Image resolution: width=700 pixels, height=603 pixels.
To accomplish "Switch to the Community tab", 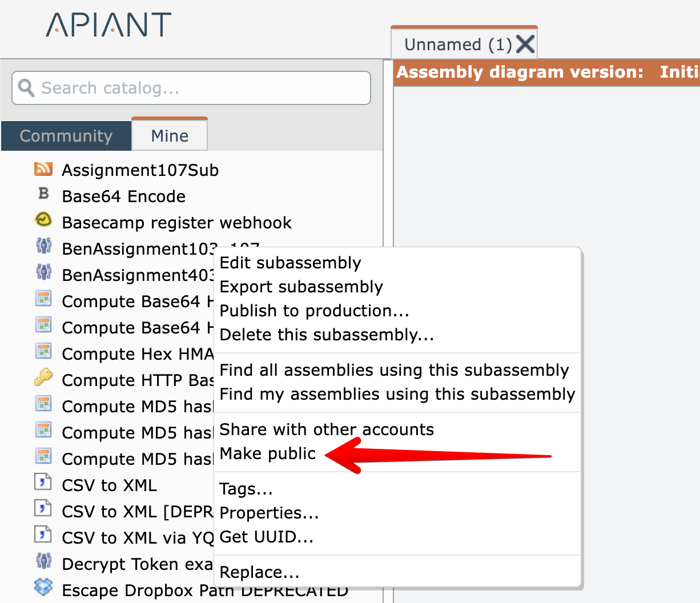I will click(66, 136).
